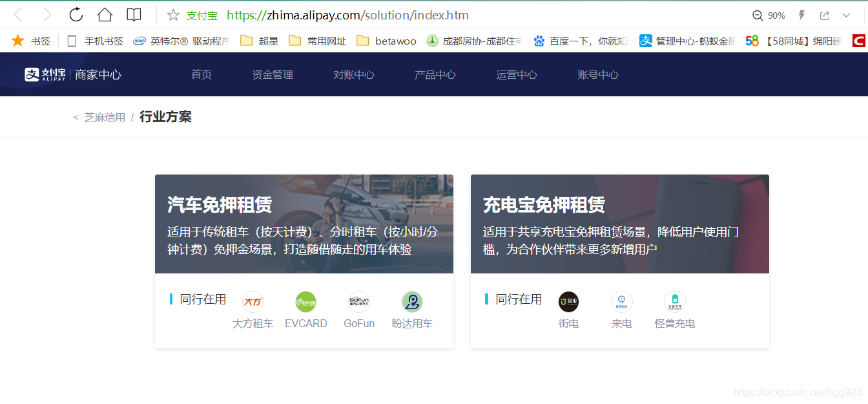Click the 来电 logo icon

[622, 302]
